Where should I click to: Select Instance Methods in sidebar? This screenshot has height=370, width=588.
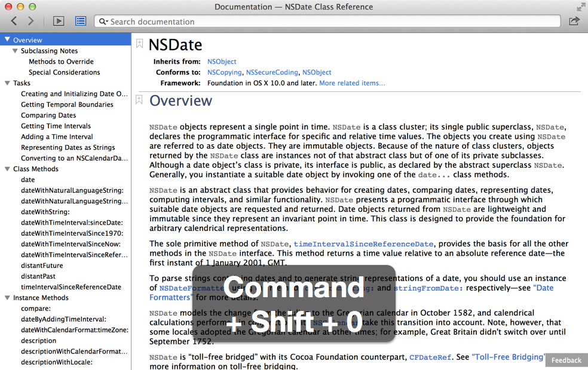(41, 298)
